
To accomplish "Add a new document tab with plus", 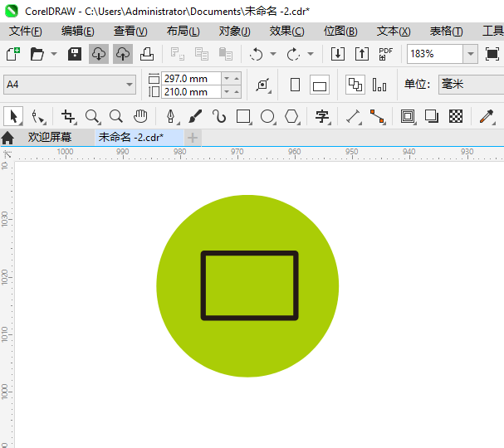I will (x=193, y=138).
